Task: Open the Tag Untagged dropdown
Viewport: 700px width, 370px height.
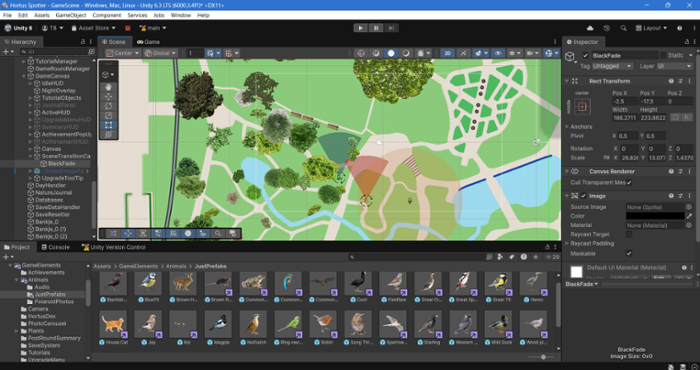Action: [612, 66]
